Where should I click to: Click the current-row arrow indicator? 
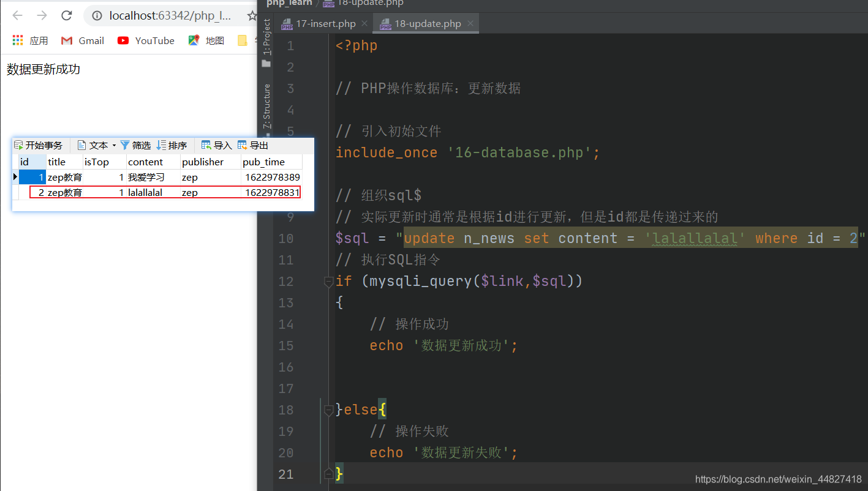[x=15, y=177]
